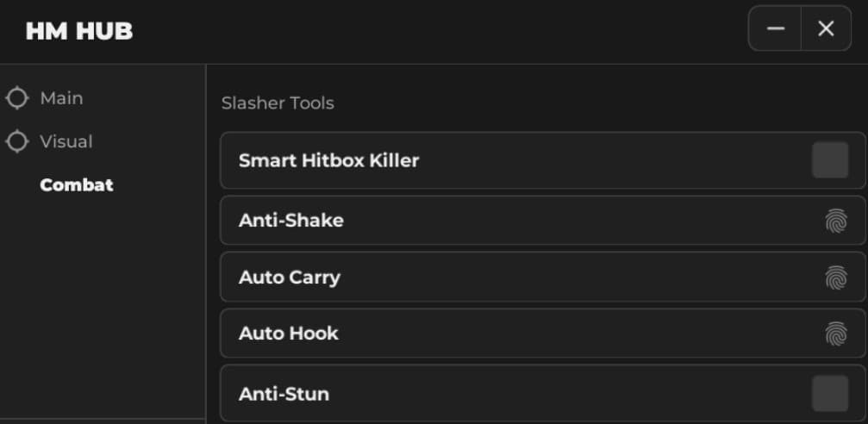The height and width of the screenshot is (424, 868).
Task: Click the Auto Carry label text
Action: point(290,277)
